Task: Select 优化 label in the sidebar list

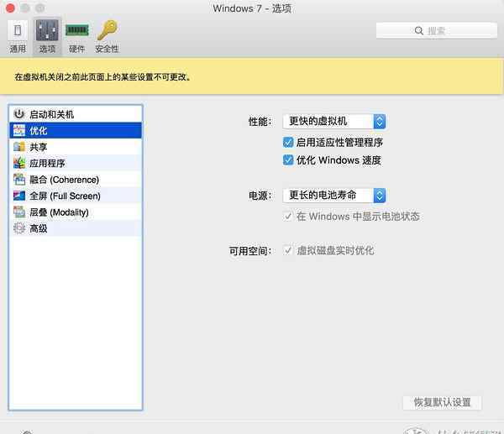Action: [x=39, y=131]
